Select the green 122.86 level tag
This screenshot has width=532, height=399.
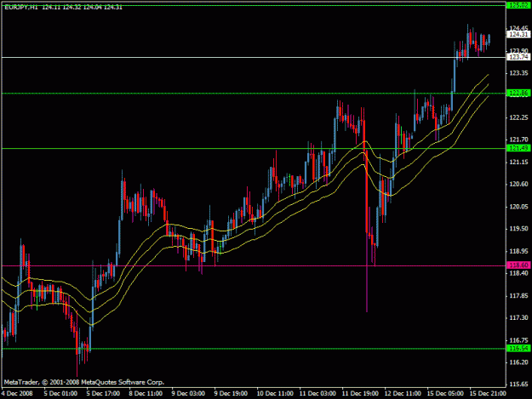518,93
